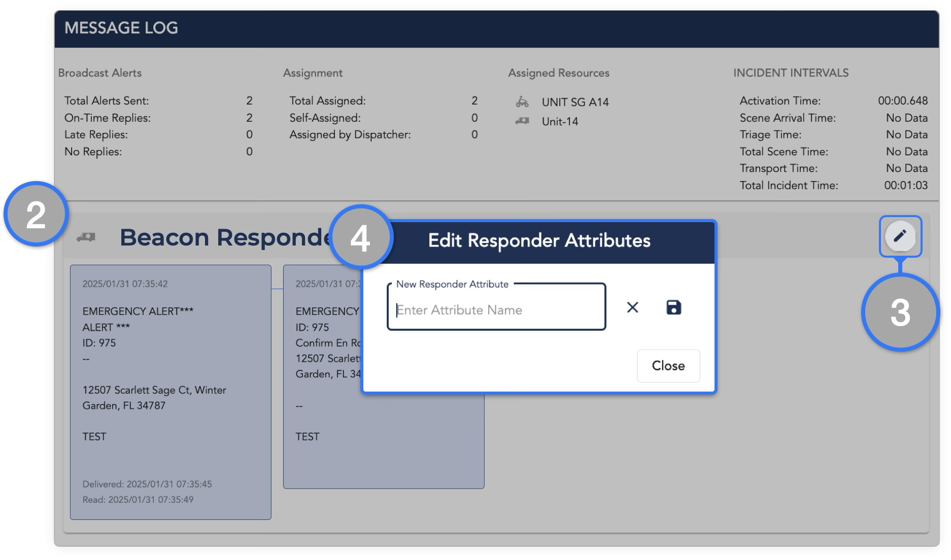Viewport: 951px width, 560px height.
Task: Click EMERGENCY ALERT*** line in first message card
Action: (x=138, y=311)
